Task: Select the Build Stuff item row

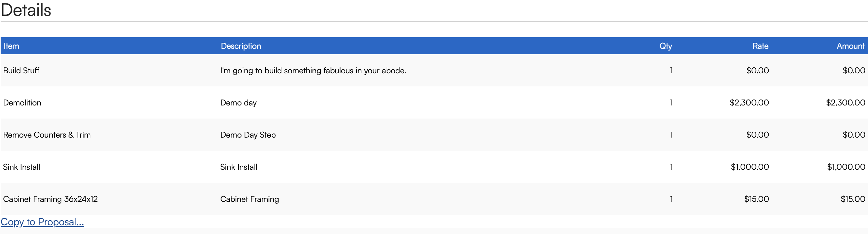Action: coord(434,70)
